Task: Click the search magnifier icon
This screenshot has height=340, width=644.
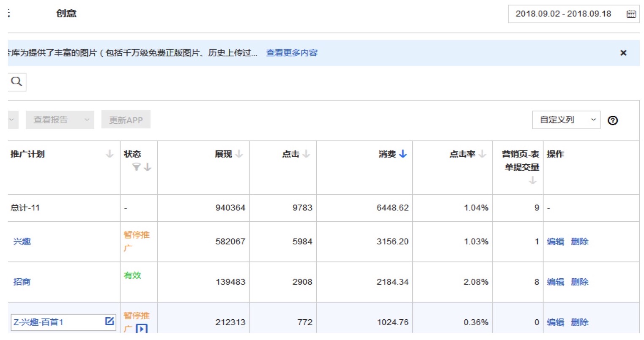Action: (16, 82)
